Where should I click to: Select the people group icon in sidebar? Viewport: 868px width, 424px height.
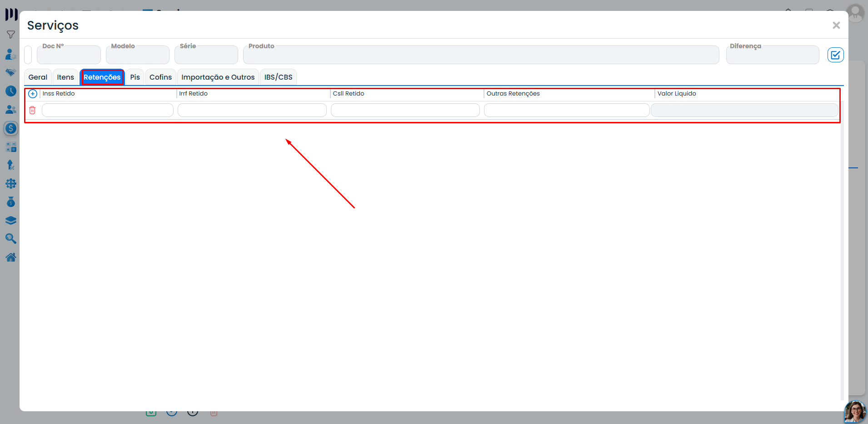[x=11, y=110]
